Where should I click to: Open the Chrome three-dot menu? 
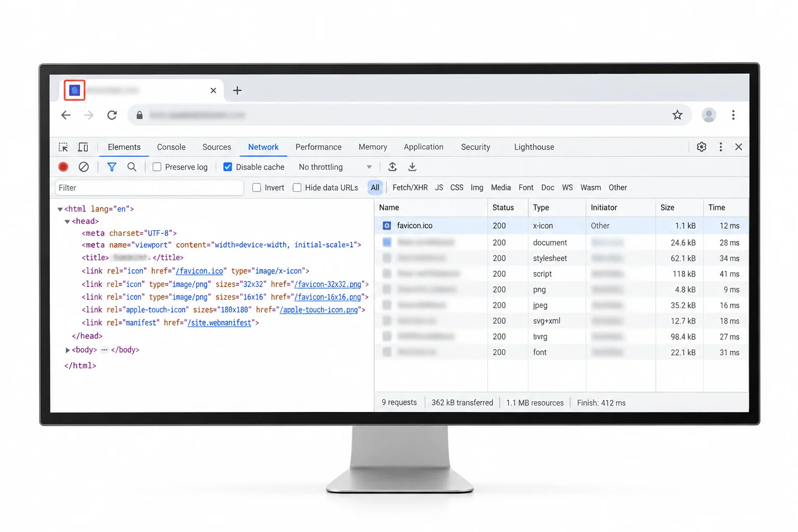click(733, 115)
